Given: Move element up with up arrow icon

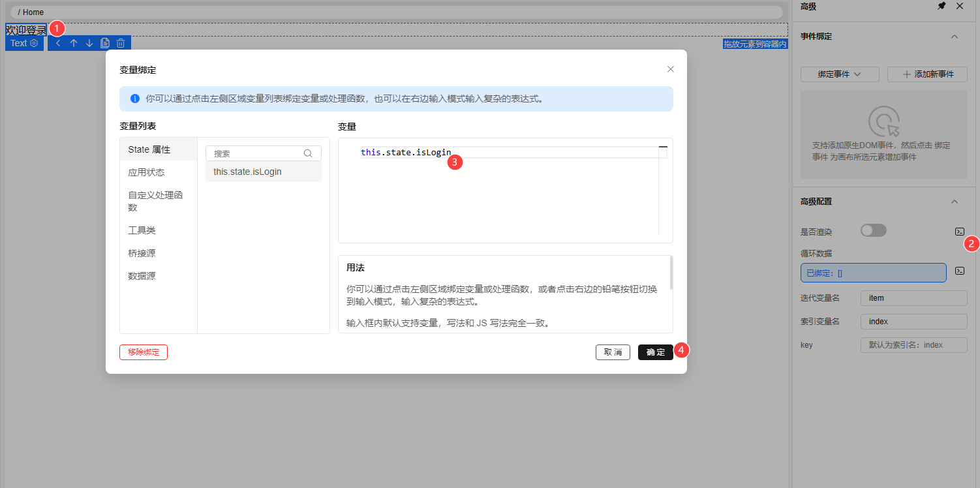Looking at the screenshot, I should click(74, 43).
